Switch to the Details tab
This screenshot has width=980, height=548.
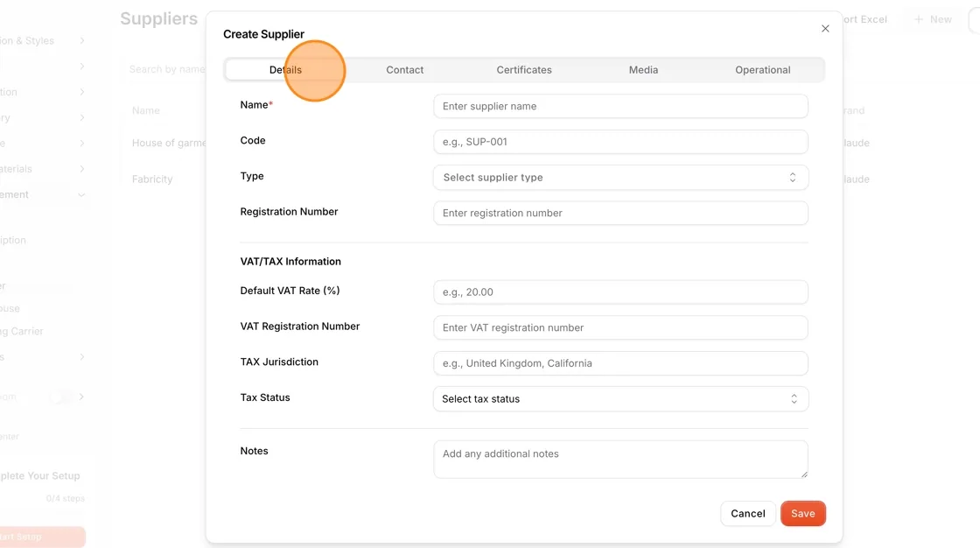click(x=285, y=69)
